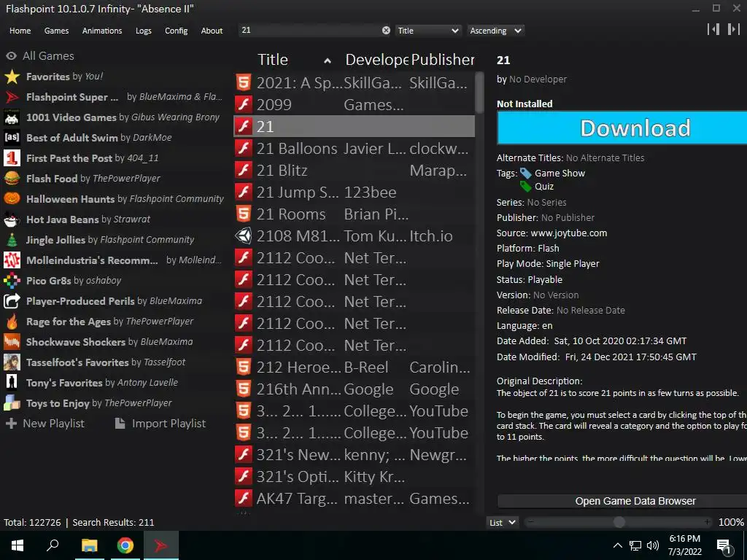Click the Hot Java Beans icon

[x=12, y=219]
